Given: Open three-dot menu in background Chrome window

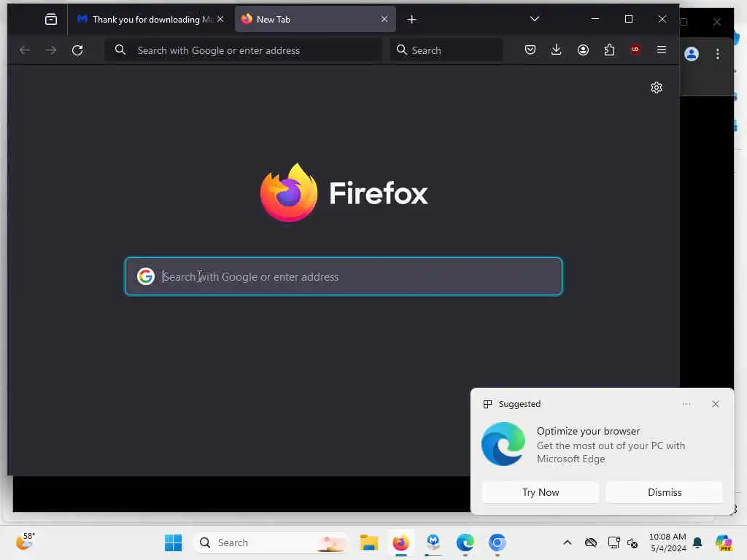Looking at the screenshot, I should [718, 54].
